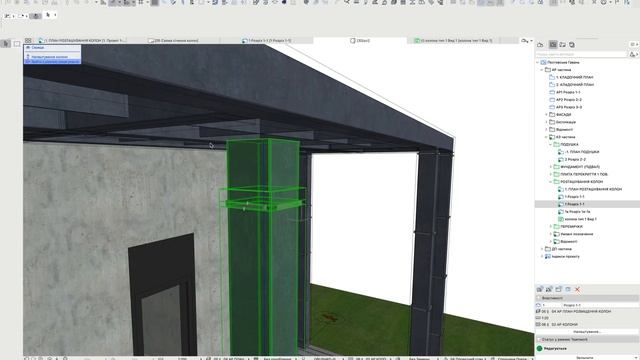Click the tab overflow icon at the end of the tab bar
This screenshot has height=360, width=640.
(x=527, y=40)
